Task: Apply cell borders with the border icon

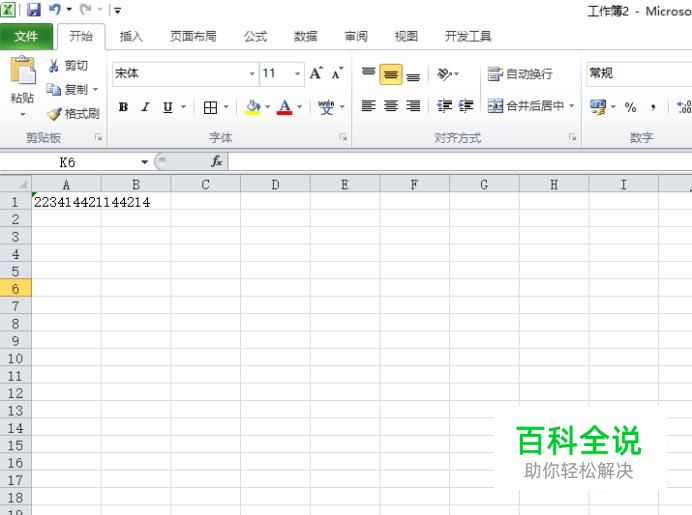Action: tap(210, 107)
